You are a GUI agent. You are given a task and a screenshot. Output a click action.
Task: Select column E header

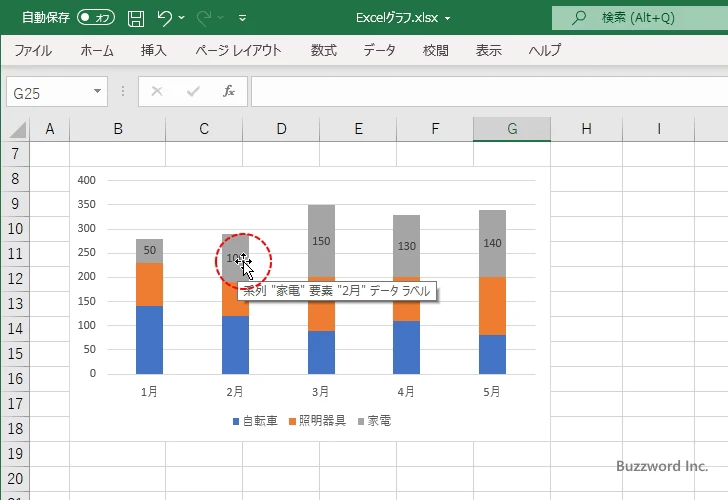tap(358, 129)
